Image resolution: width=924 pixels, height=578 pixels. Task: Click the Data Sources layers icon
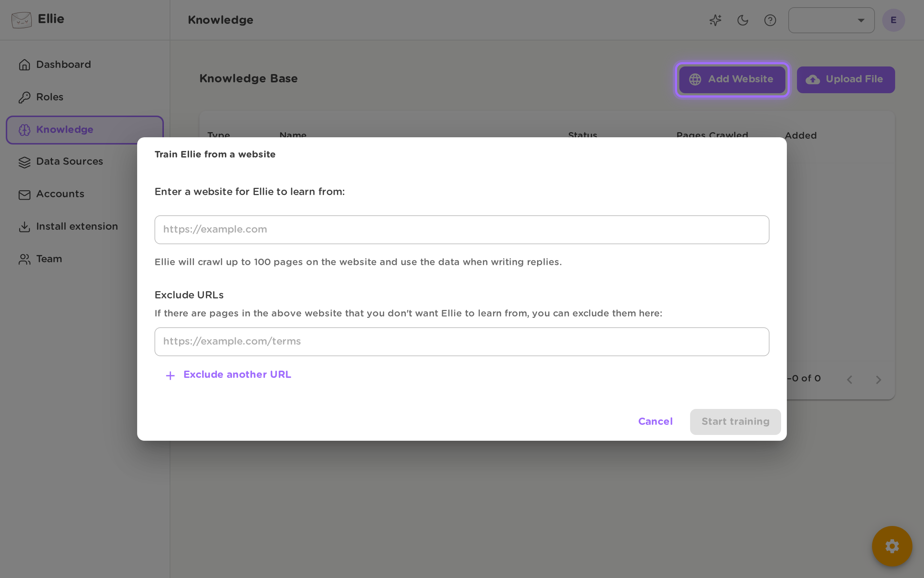[25, 163]
